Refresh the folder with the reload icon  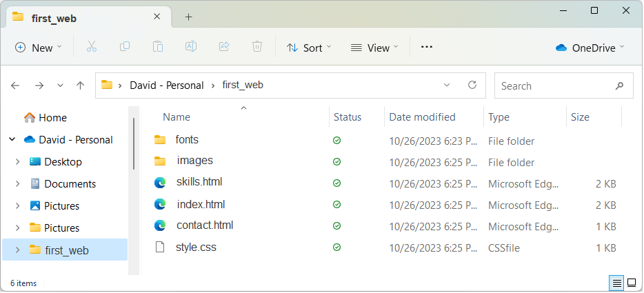(472, 85)
